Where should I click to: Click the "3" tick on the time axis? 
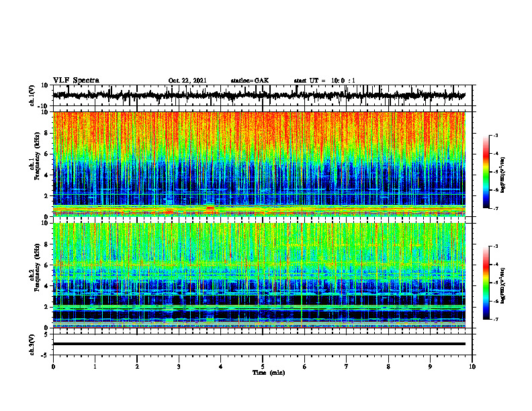[179, 367]
